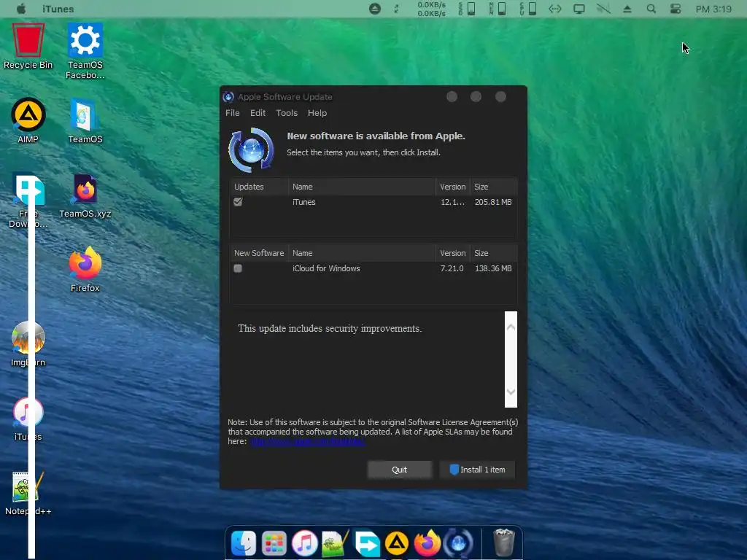Viewport: 747px width, 560px height.
Task: Open Firefox icon in the dock
Action: [x=427, y=542]
